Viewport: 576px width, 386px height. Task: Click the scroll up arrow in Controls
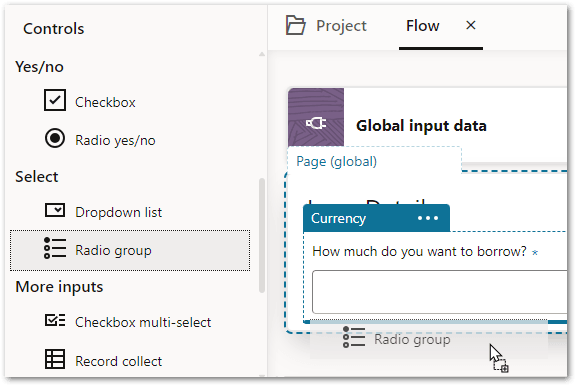262,54
